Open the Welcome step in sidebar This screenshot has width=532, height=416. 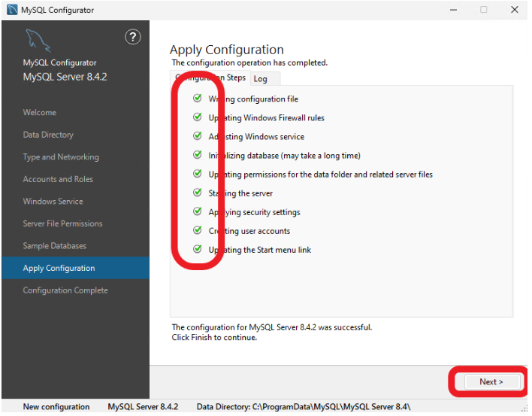tap(40, 113)
